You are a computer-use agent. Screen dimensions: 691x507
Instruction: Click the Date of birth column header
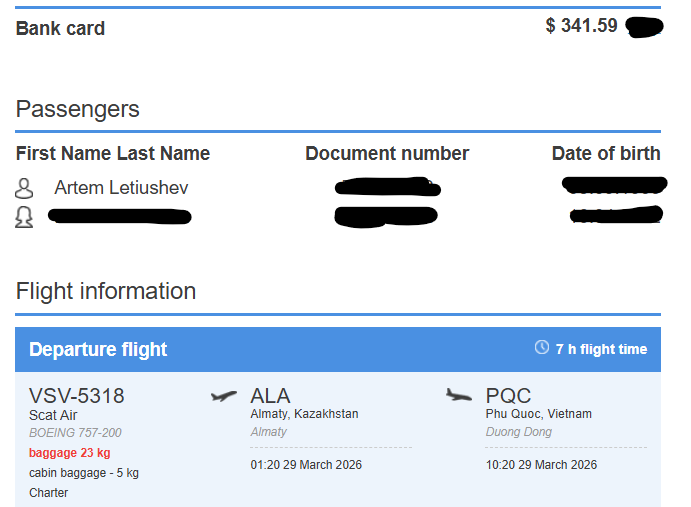[x=606, y=153]
